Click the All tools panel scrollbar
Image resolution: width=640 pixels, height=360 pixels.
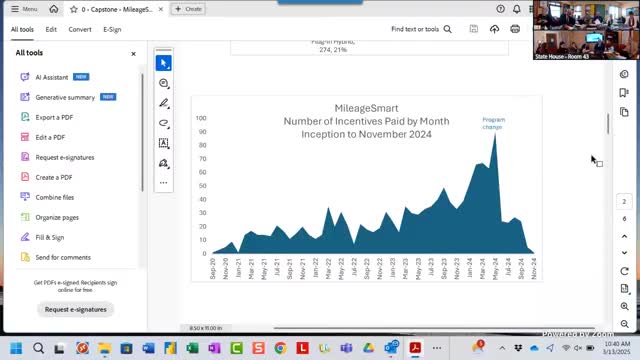point(142,132)
